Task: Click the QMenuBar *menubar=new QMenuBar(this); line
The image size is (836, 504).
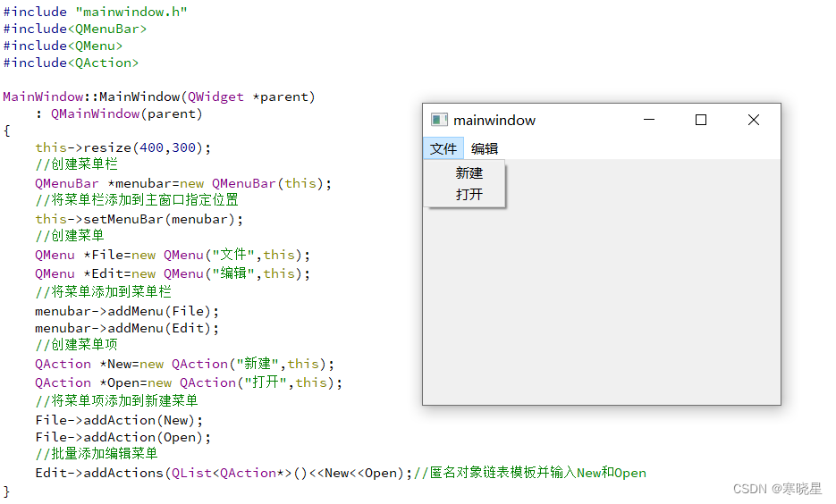Action: click(x=183, y=183)
